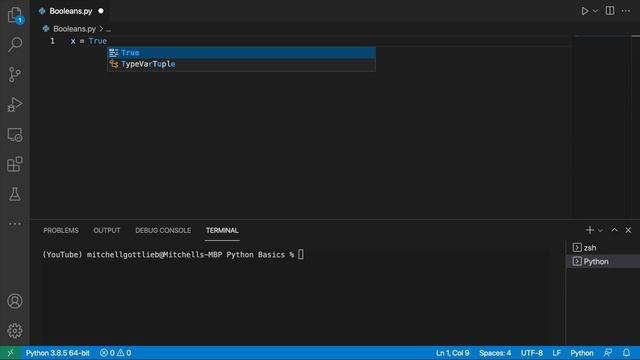
Task: Select Python 3.8.5 64-bit interpreter
Action: (x=58, y=353)
